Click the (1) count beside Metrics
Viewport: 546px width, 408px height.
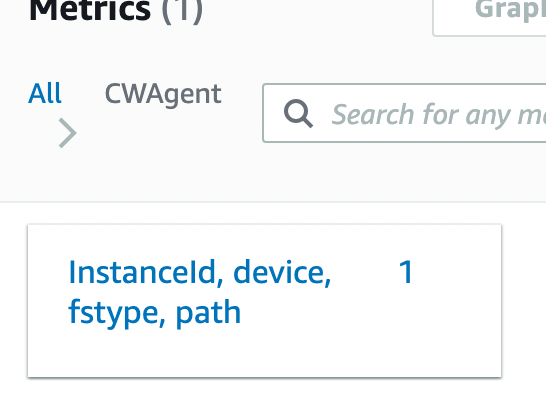[x=182, y=12]
